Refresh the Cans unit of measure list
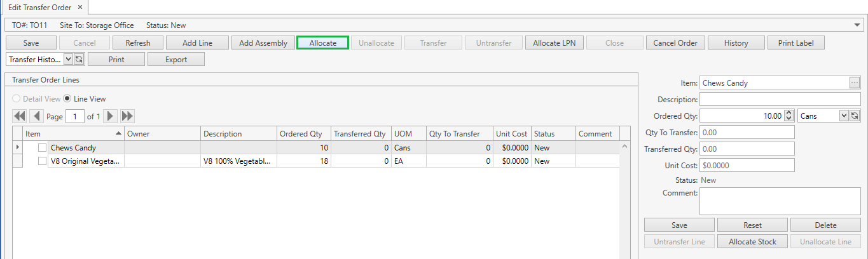This screenshot has width=868, height=259. coord(855,116)
